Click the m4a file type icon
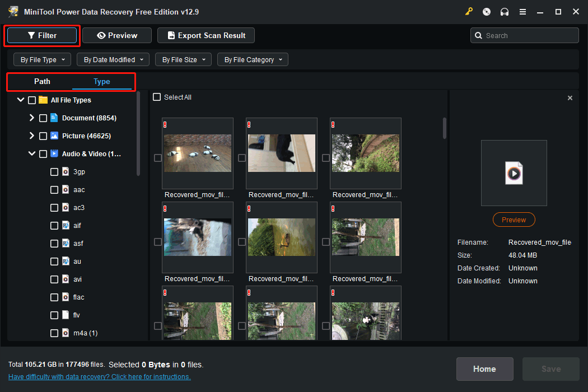The width and height of the screenshot is (588, 392). 66,333
